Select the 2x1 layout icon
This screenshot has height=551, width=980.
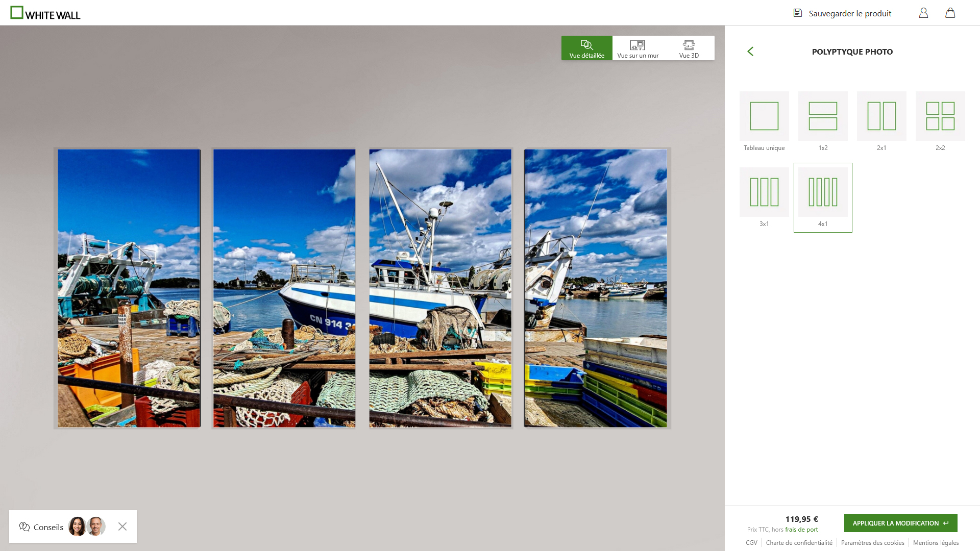[x=881, y=116]
